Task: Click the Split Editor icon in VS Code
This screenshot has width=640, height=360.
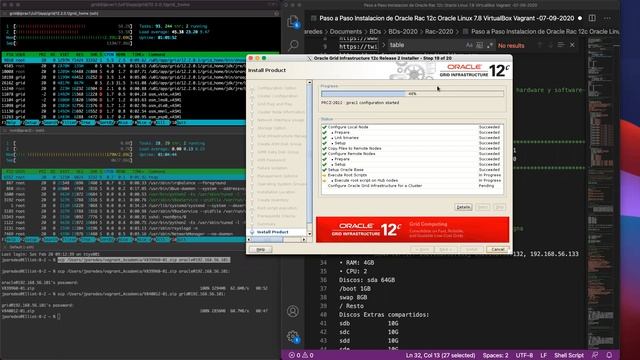Action: pyautogui.click(x=592, y=18)
